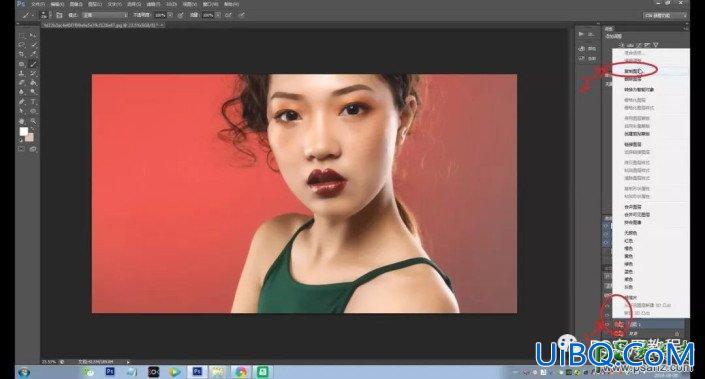Select the Quick Selection tool
This screenshot has height=379, width=705.
[x=33, y=45]
